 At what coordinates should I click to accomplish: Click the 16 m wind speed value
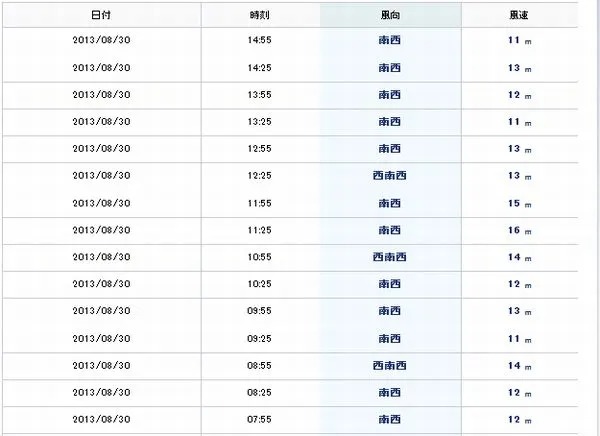point(520,230)
